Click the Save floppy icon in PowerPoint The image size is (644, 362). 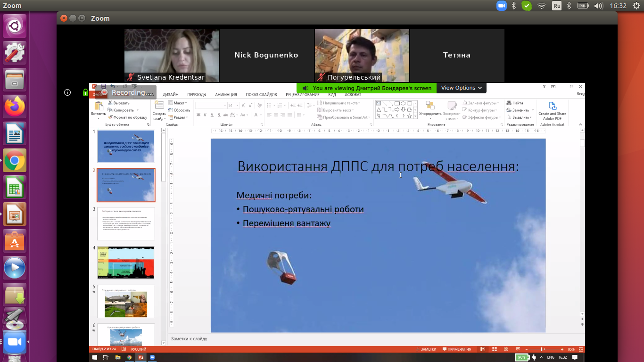click(x=104, y=87)
